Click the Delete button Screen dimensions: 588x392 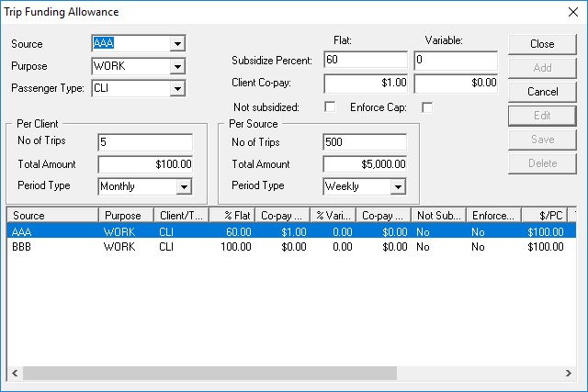(x=542, y=163)
